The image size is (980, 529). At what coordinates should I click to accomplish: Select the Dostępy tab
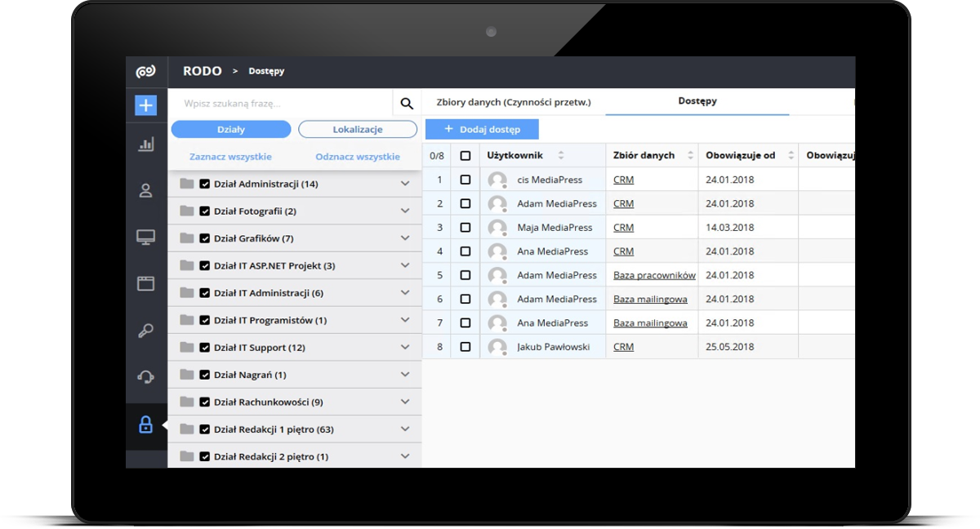[x=697, y=102]
